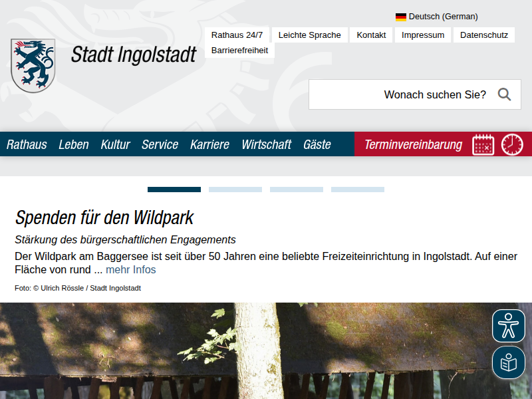Open the easy reading book icon
The width and height of the screenshot is (532, 399).
[509, 362]
